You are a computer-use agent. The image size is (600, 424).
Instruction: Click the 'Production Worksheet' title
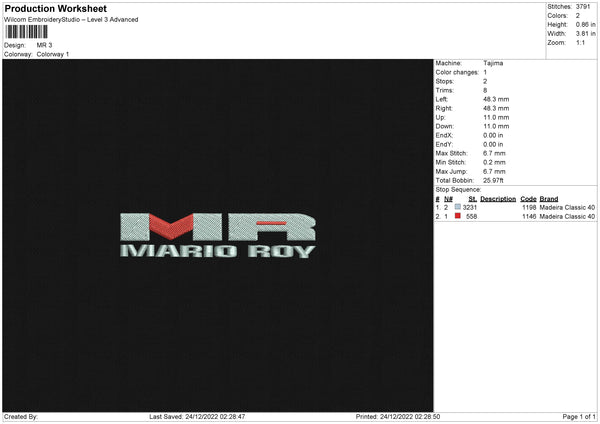tap(55, 8)
